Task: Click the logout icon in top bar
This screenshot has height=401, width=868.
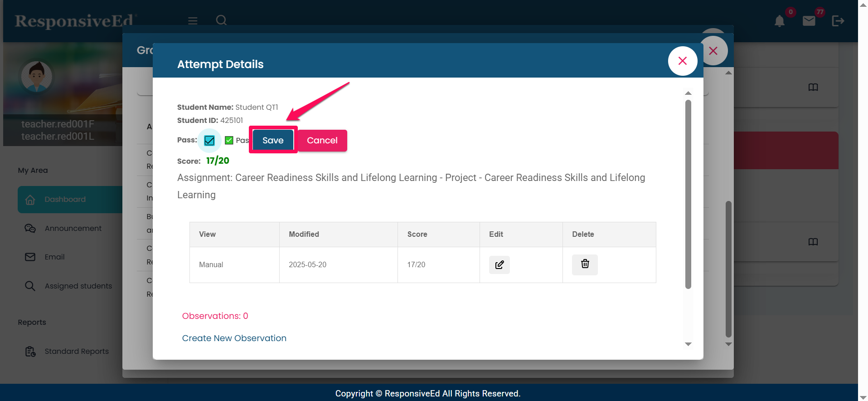Action: coord(838,21)
